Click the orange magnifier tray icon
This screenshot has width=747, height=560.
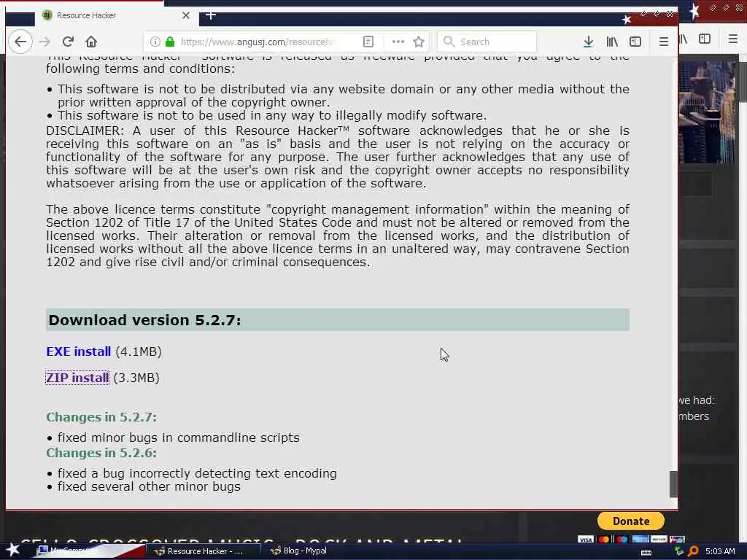pyautogui.click(x=693, y=551)
